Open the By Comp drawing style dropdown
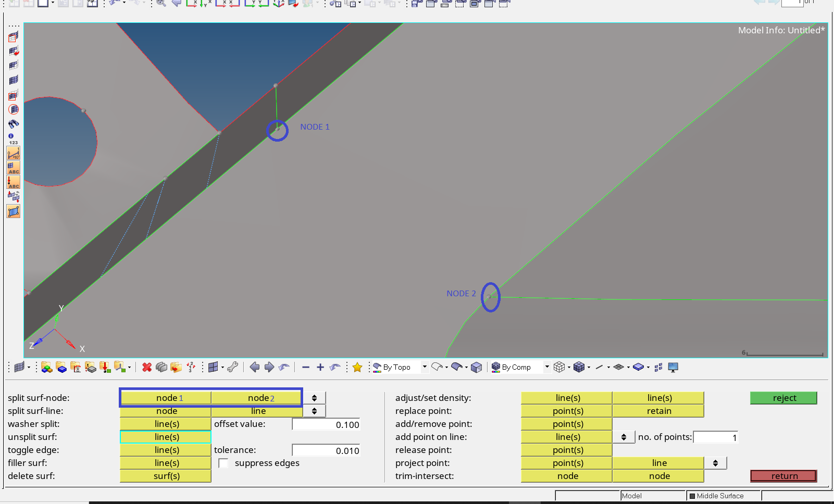Viewport: 834px width, 504px height. [x=546, y=367]
